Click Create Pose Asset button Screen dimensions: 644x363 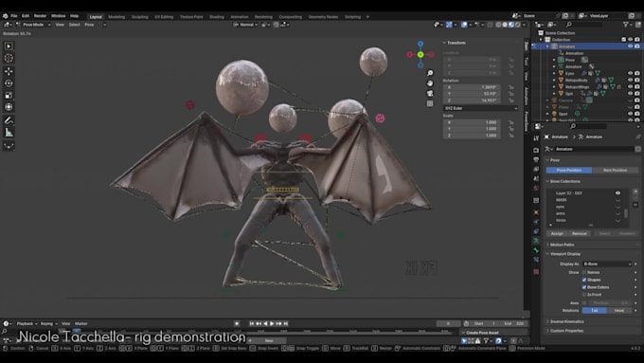(482, 333)
